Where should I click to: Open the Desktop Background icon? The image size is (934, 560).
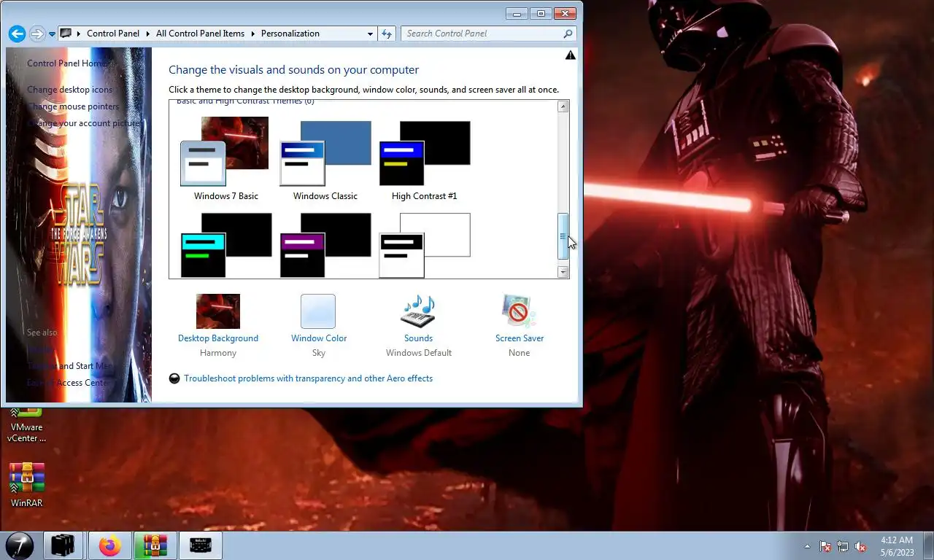pos(218,311)
